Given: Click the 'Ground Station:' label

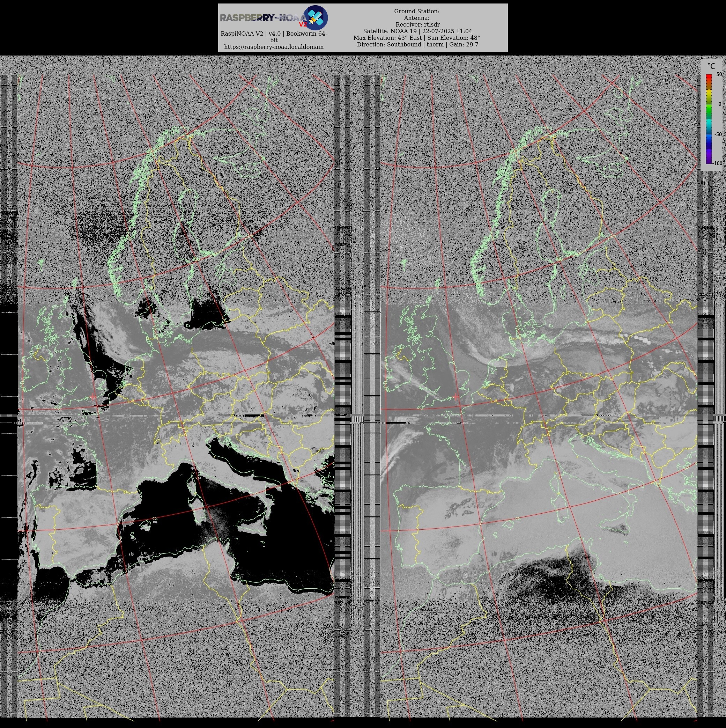Looking at the screenshot, I should (417, 11).
